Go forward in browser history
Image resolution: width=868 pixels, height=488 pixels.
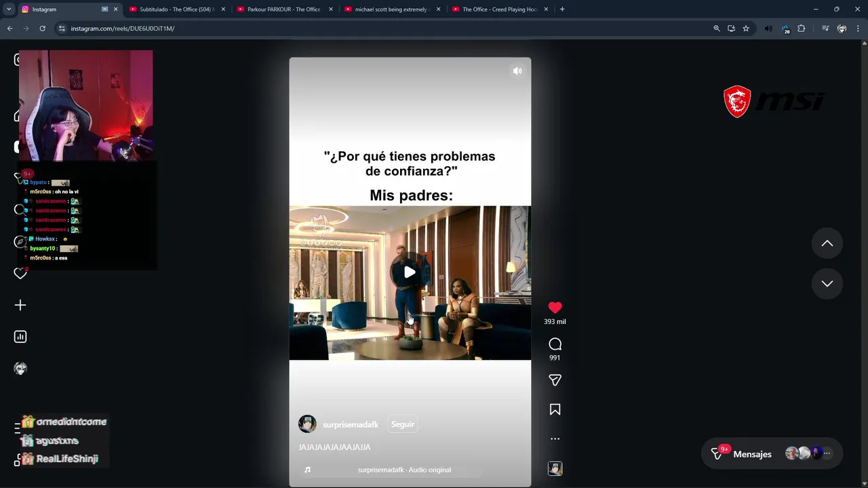[x=26, y=28]
